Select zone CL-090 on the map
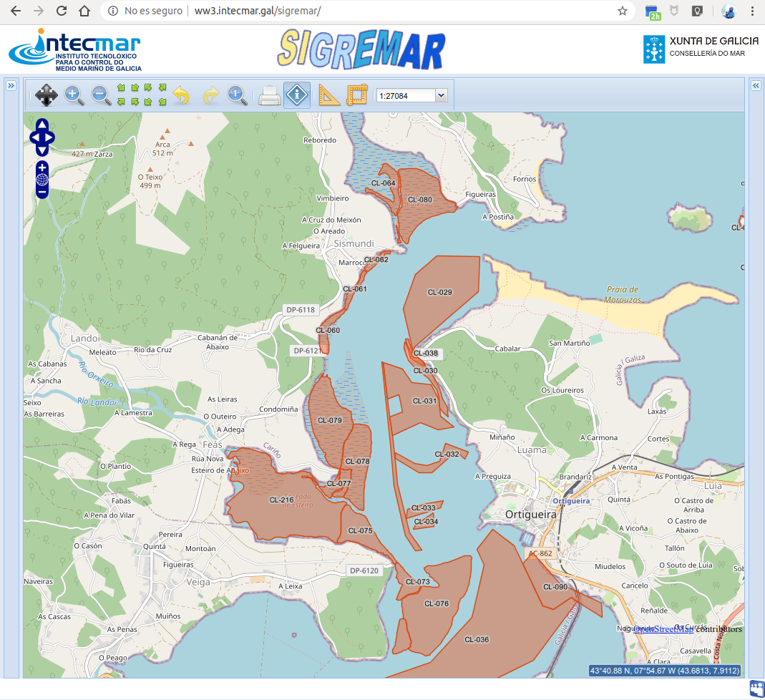This screenshot has width=765, height=700. (x=555, y=587)
